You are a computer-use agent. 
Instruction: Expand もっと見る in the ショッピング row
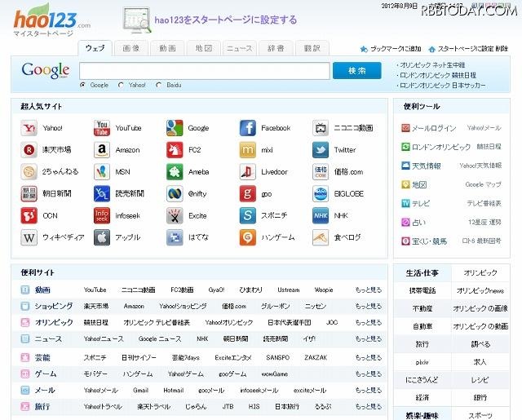click(x=368, y=306)
